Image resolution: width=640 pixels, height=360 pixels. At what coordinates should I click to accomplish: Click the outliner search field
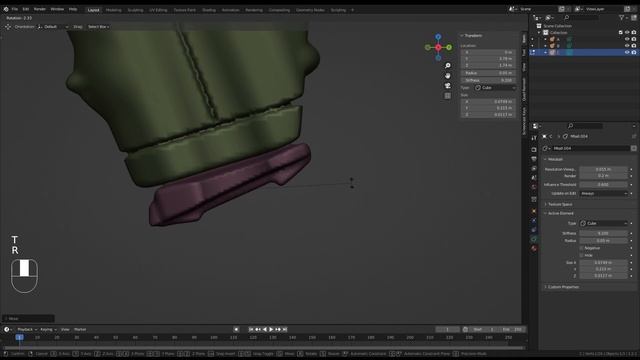tap(582, 18)
